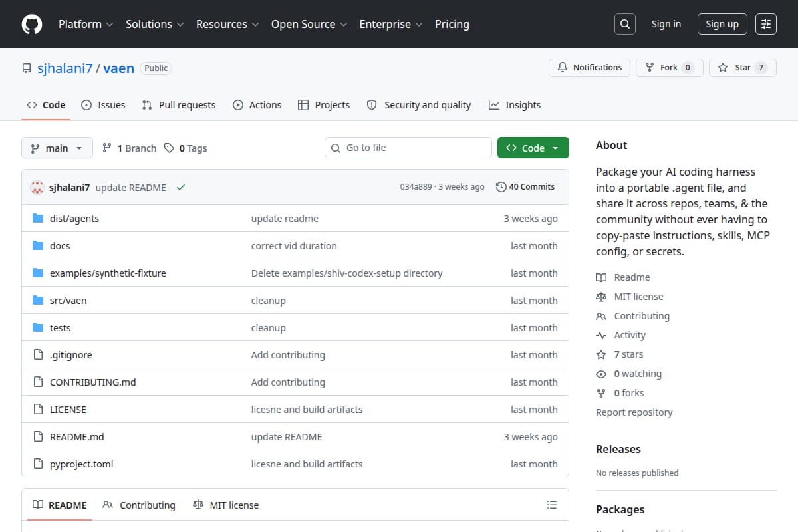Click file icon beside pyproject.toml
This screenshot has height=532, width=798.
tap(38, 464)
